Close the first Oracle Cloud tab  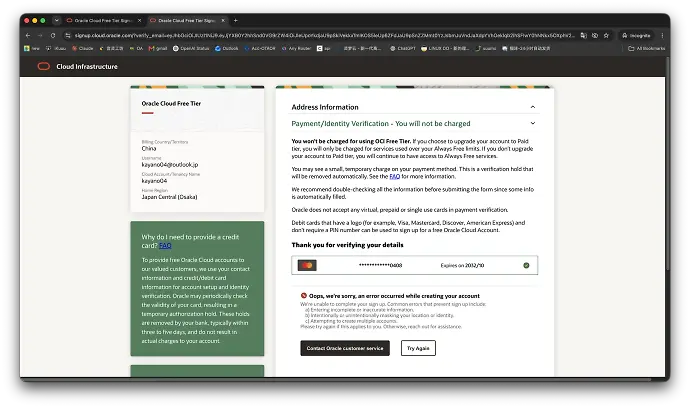click(x=139, y=20)
